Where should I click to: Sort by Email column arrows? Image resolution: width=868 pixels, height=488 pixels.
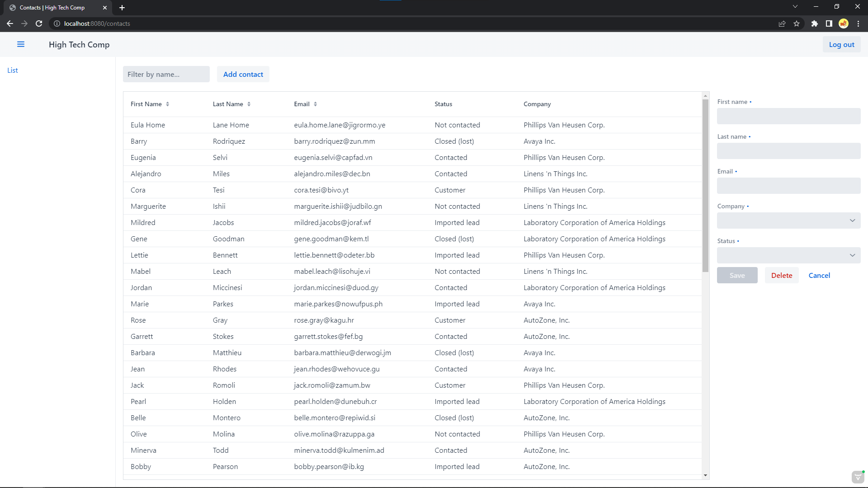pos(316,104)
